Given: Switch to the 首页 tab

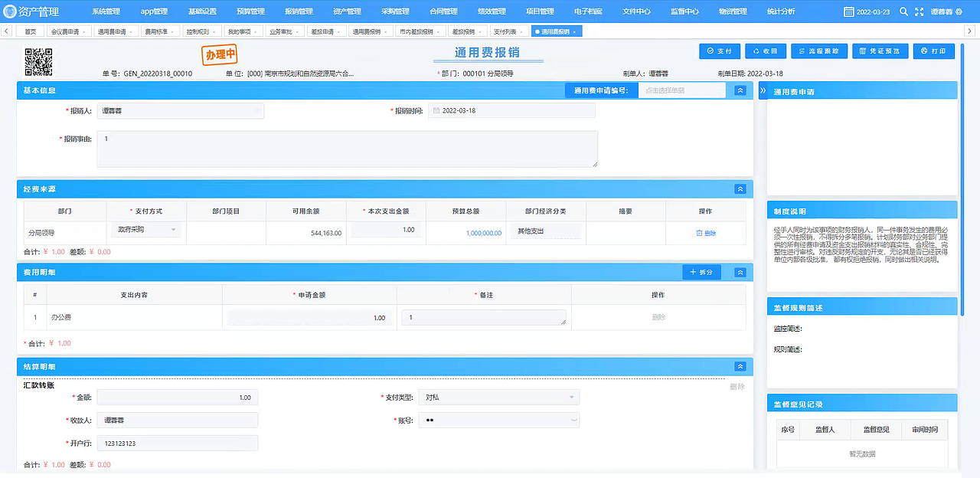Looking at the screenshot, I should click(30, 32).
